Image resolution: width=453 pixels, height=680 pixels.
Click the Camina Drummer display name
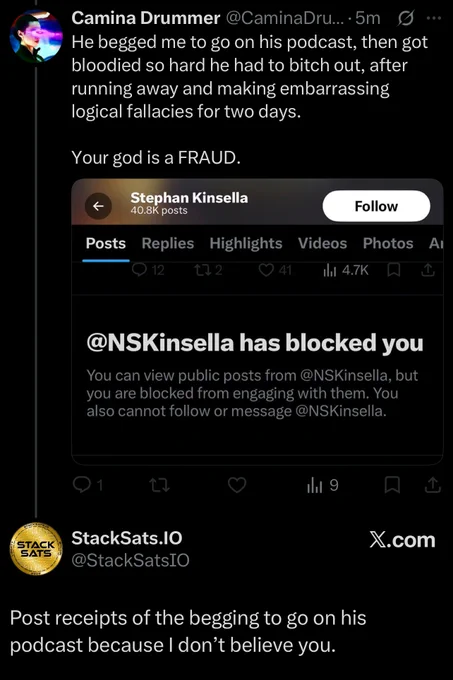(x=146, y=18)
